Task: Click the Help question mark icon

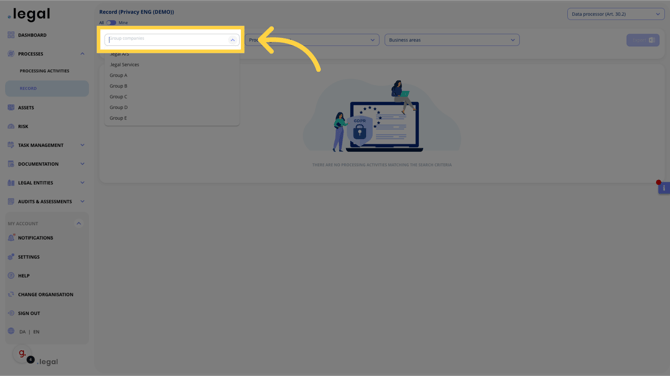Action: coord(11,276)
